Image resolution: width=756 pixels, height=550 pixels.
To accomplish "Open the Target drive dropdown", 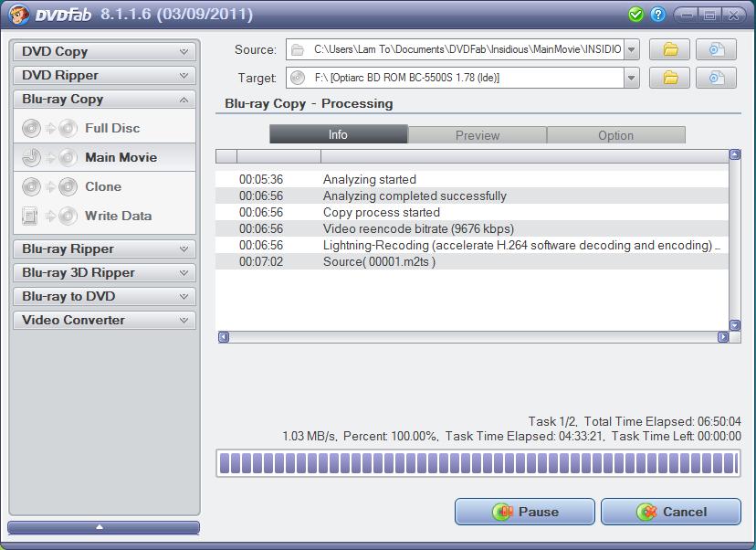I will pos(632,78).
